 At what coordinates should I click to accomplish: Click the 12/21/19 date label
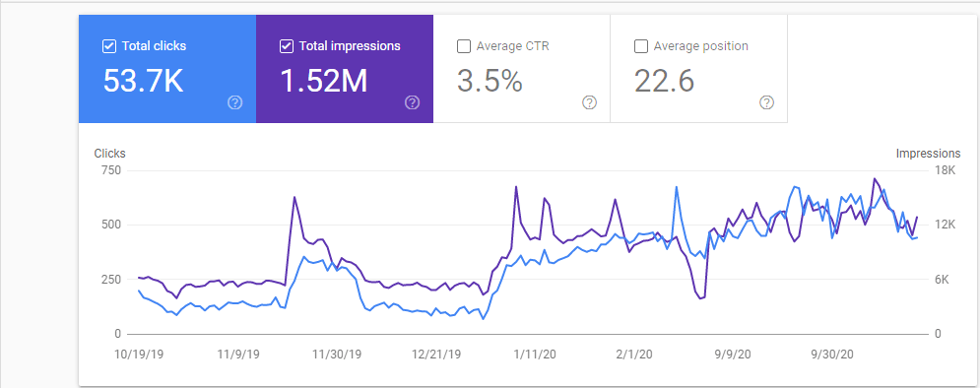click(436, 355)
